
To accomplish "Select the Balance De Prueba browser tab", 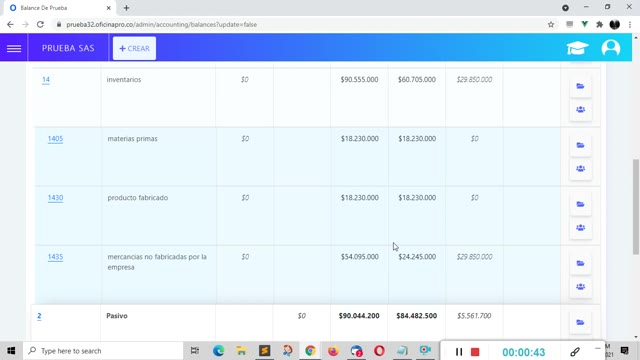I will 58,8.
